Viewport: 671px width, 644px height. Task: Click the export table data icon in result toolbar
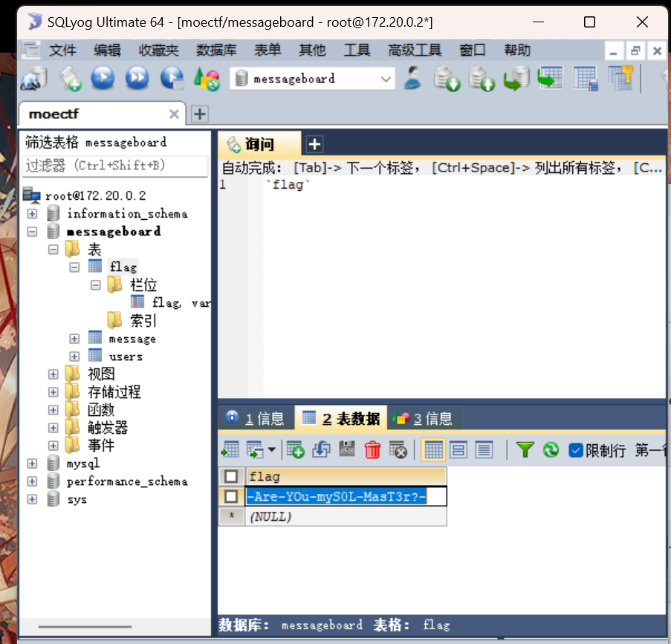click(230, 449)
